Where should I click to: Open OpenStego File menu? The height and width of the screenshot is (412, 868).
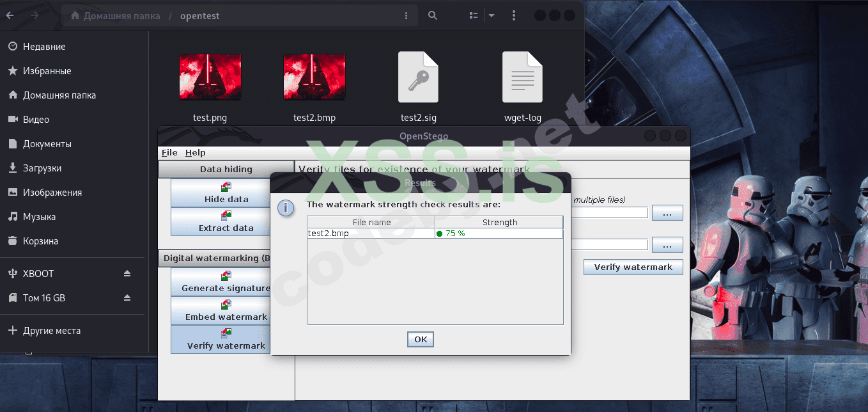[169, 153]
